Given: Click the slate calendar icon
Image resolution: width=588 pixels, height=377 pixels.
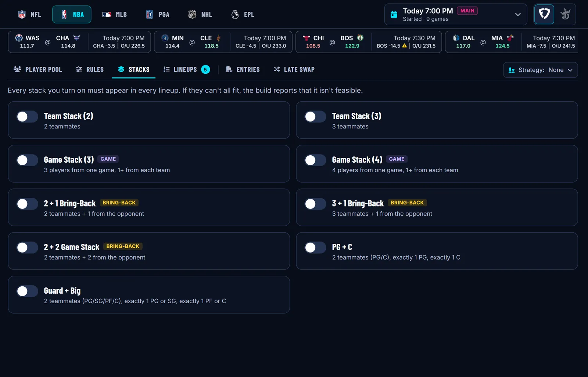Looking at the screenshot, I should coord(394,14).
